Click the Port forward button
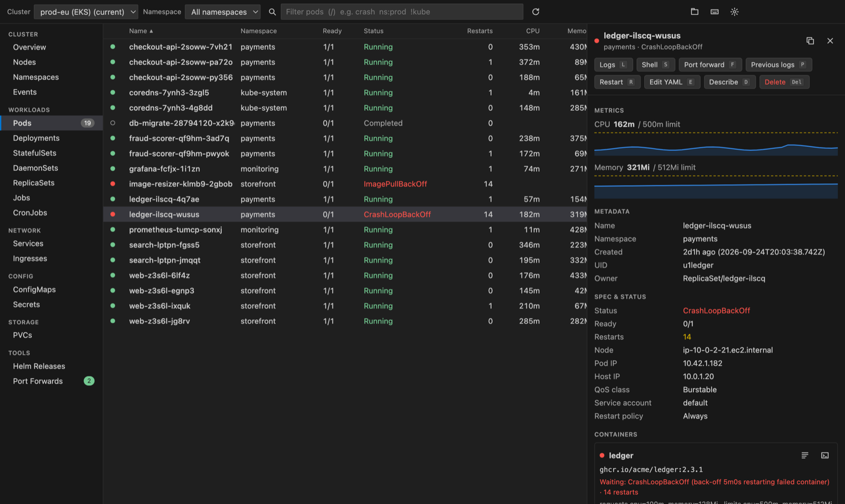This screenshot has height=504, width=845. (710, 64)
